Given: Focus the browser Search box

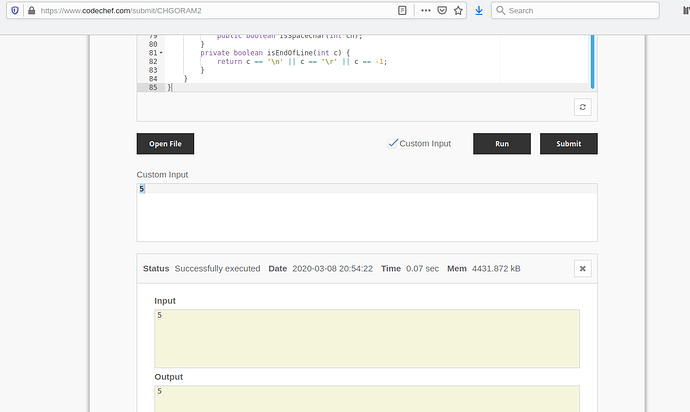Looking at the screenshot, I should tap(575, 11).
